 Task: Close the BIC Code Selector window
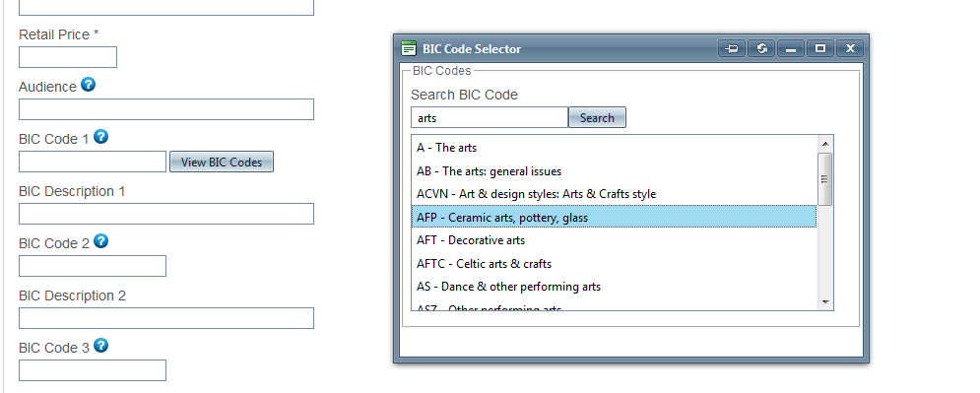tap(850, 48)
